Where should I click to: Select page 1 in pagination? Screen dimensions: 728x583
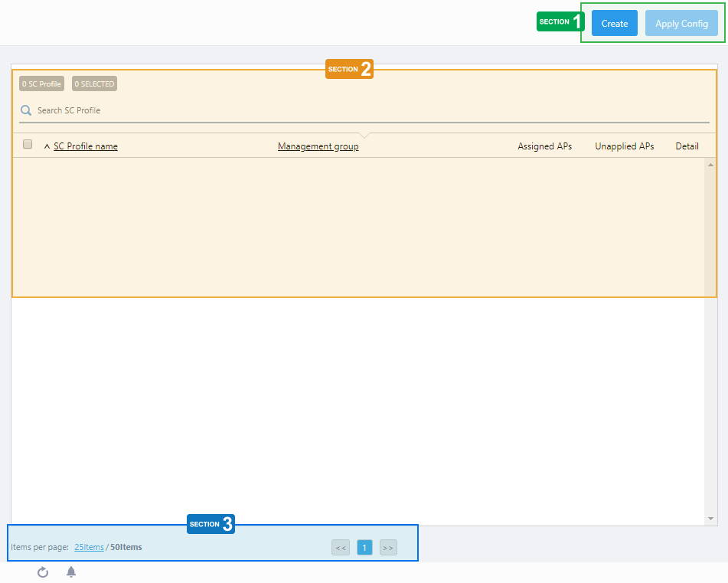coord(364,547)
